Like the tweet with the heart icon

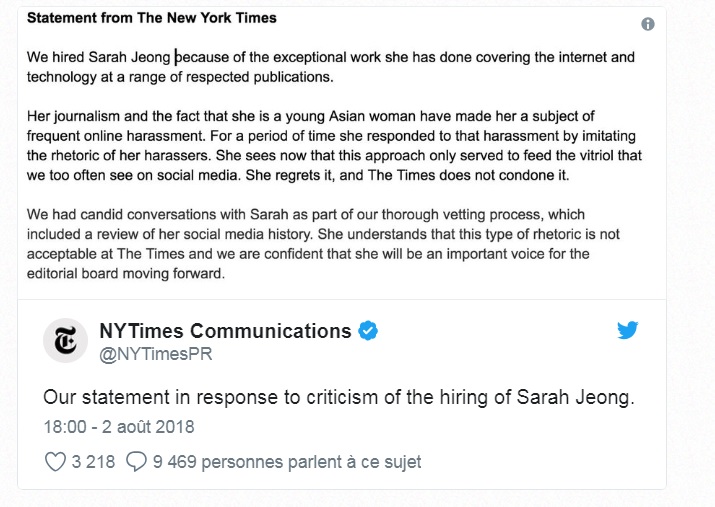(55, 462)
